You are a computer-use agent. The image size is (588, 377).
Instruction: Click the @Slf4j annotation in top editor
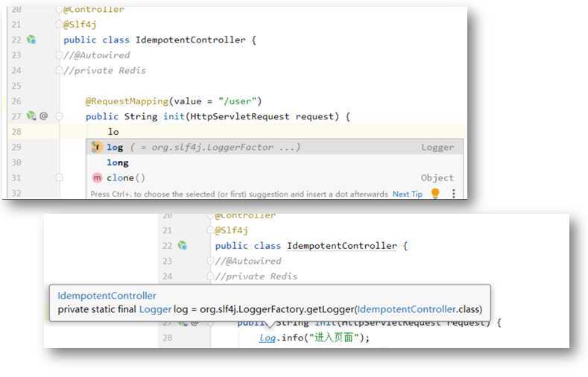80,25
